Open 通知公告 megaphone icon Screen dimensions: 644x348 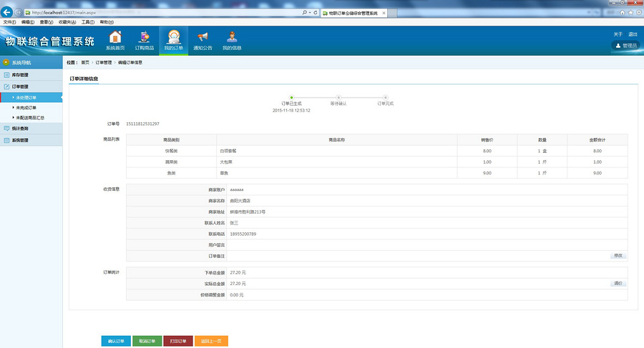[x=203, y=40]
